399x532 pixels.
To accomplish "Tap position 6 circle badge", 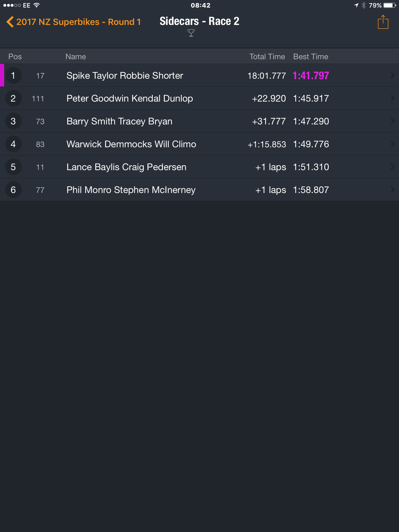I will click(13, 190).
